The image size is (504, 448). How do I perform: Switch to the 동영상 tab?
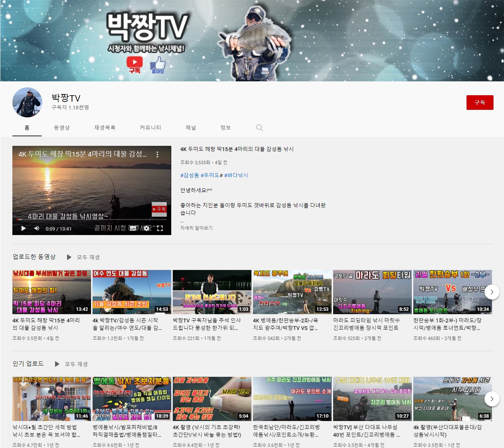tap(62, 128)
